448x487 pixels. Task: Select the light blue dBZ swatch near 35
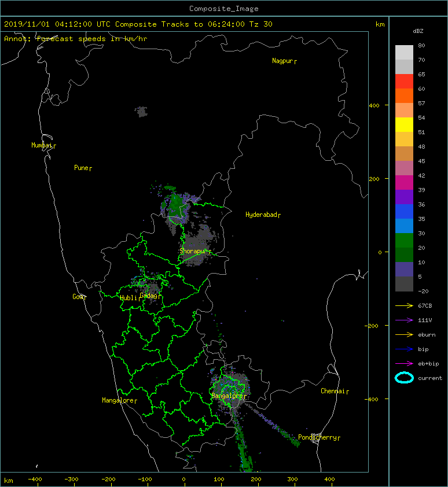pyautogui.click(x=404, y=226)
